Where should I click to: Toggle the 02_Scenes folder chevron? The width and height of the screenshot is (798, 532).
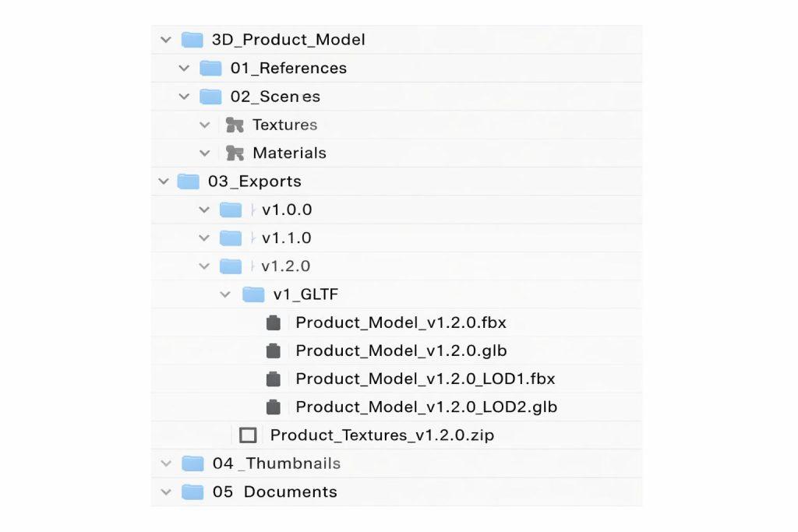(x=184, y=97)
